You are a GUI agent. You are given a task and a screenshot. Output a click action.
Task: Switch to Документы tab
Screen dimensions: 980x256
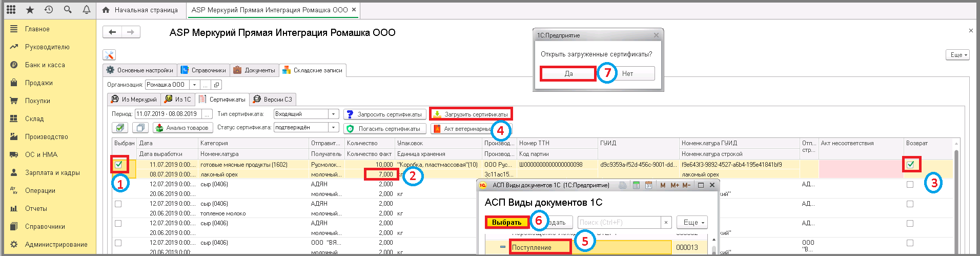coord(254,70)
